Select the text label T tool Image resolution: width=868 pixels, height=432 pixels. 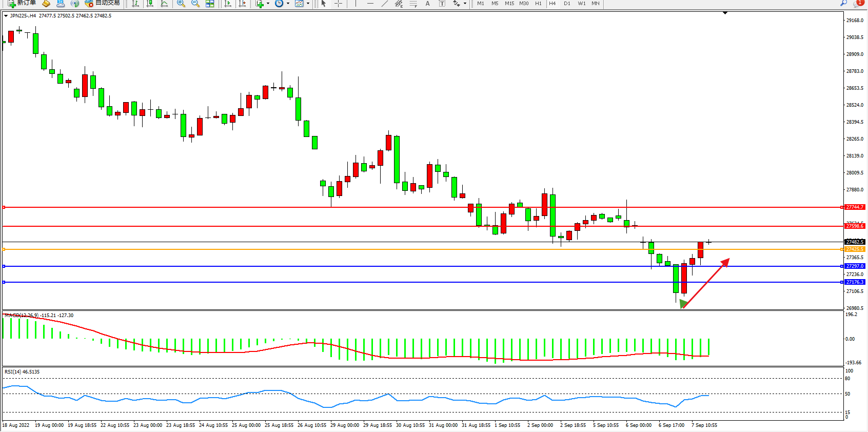(x=442, y=4)
